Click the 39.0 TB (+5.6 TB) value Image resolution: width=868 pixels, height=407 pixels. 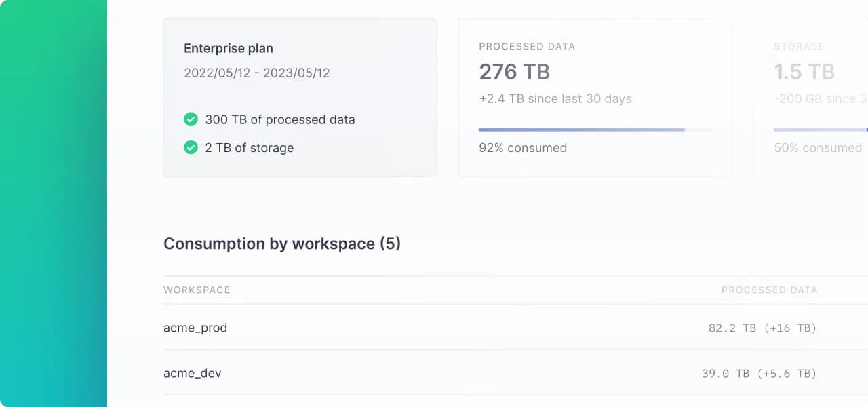point(759,373)
